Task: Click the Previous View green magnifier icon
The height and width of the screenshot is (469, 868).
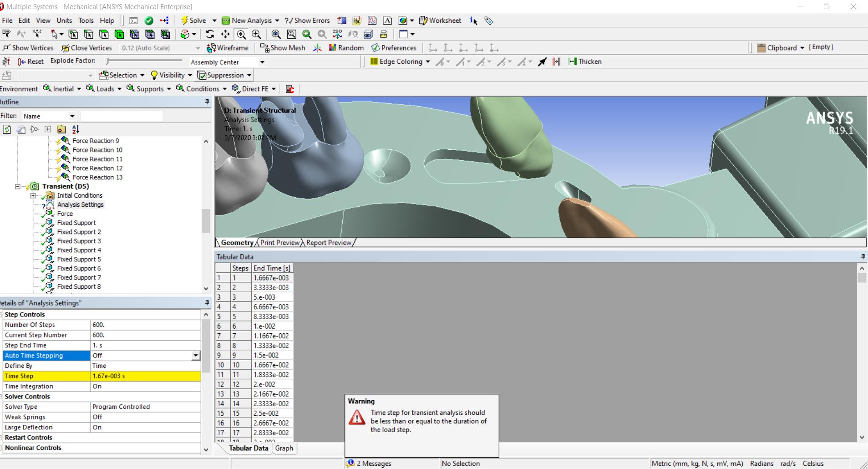Action: tap(307, 34)
